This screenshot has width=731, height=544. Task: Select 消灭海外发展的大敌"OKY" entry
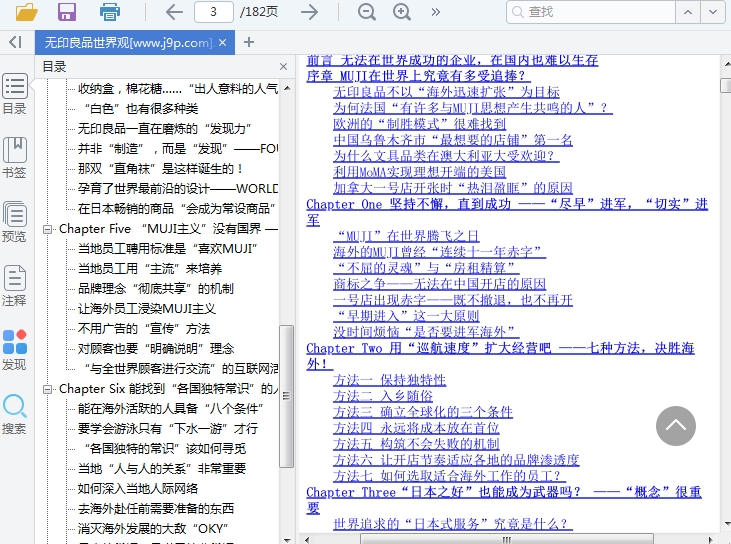coord(153,529)
